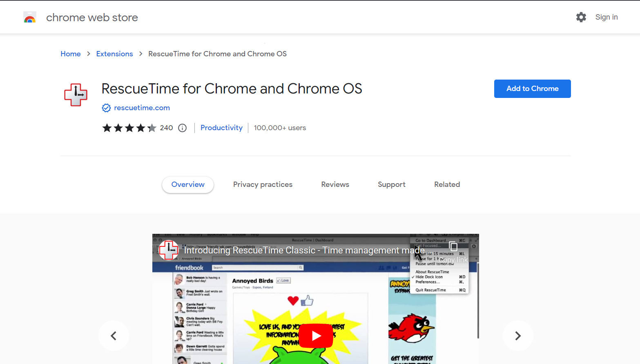
Task: Click the star rating to see reviews
Action: point(129,128)
